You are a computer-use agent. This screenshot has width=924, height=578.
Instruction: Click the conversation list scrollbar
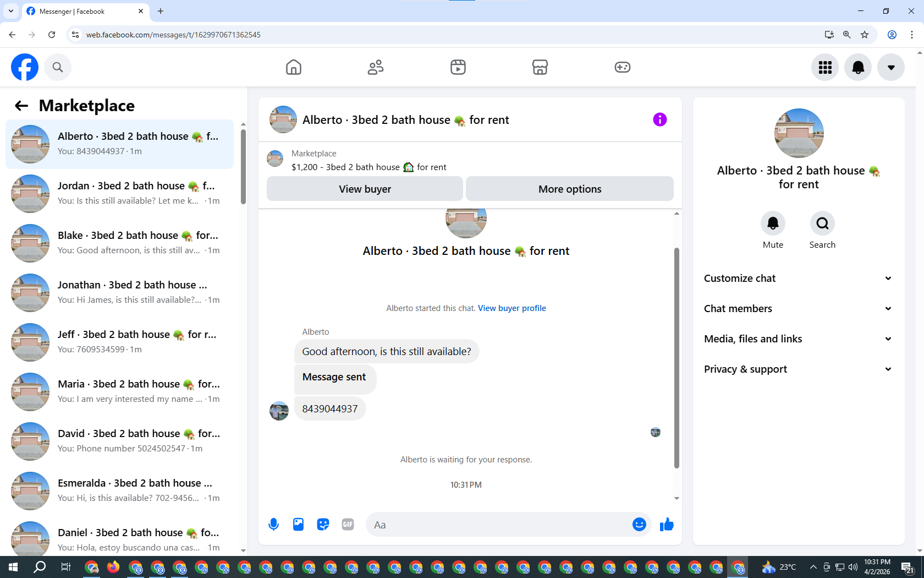(x=243, y=167)
